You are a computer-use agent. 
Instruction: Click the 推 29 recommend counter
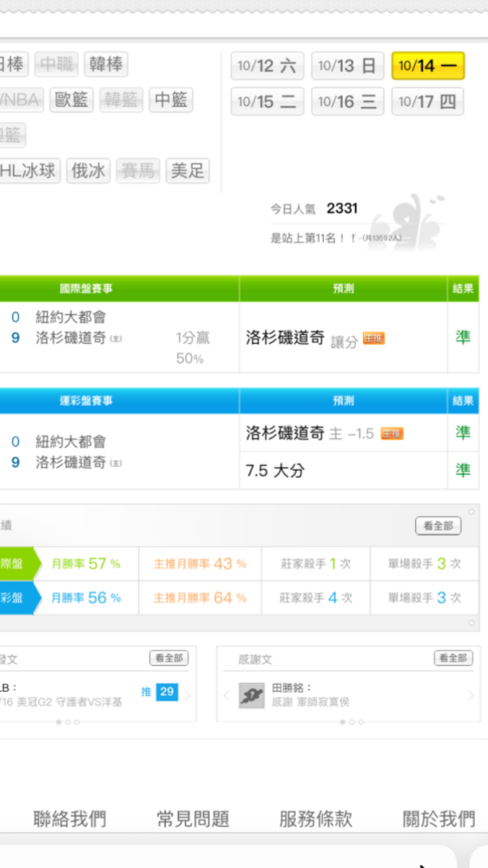pos(160,692)
